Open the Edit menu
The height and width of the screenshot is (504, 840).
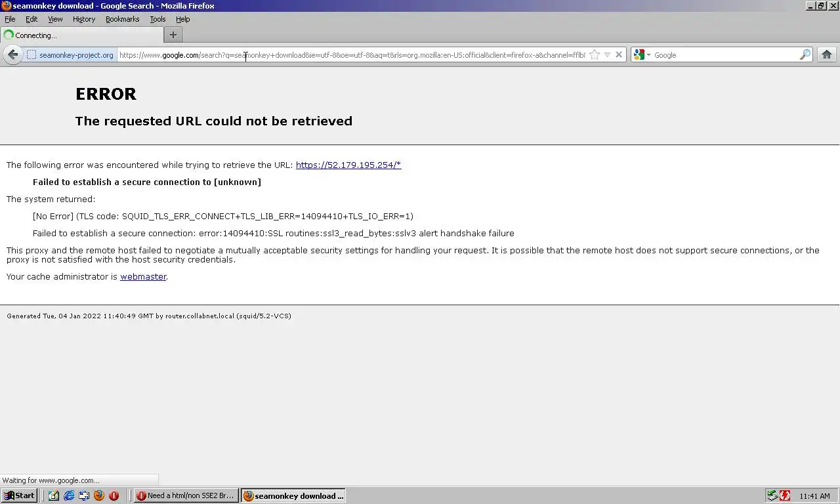pos(31,19)
